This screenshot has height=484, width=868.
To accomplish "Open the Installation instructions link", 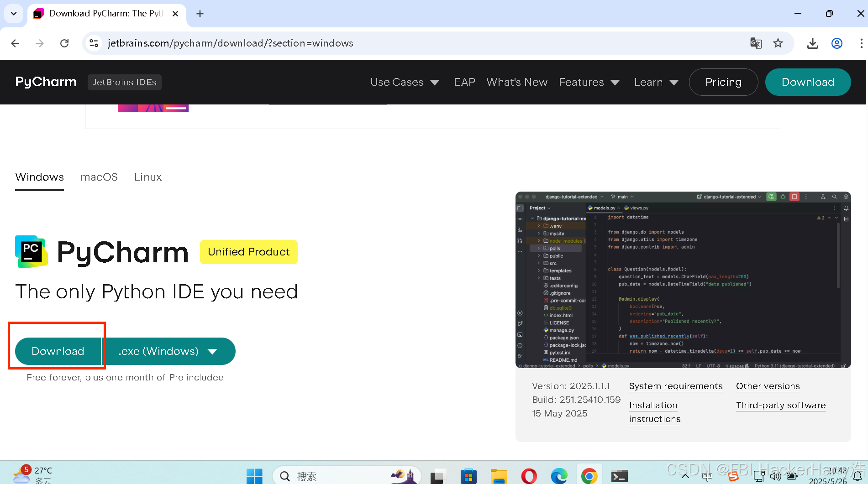I will click(x=655, y=412).
